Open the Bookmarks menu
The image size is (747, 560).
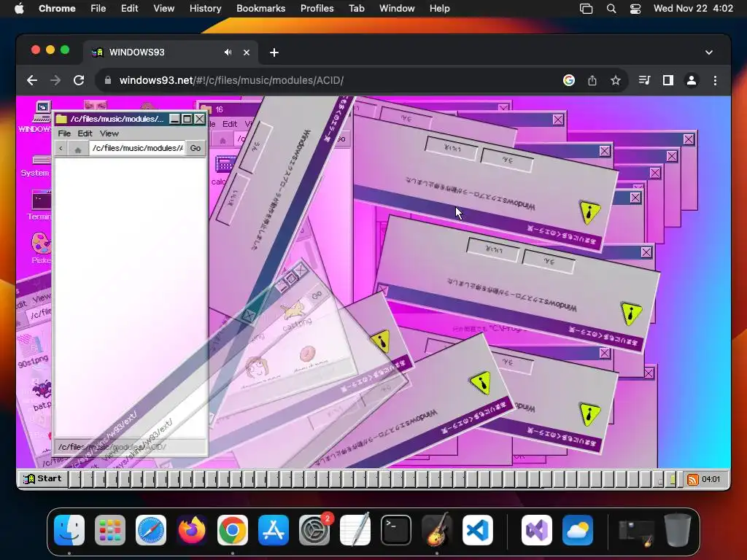pyautogui.click(x=260, y=8)
